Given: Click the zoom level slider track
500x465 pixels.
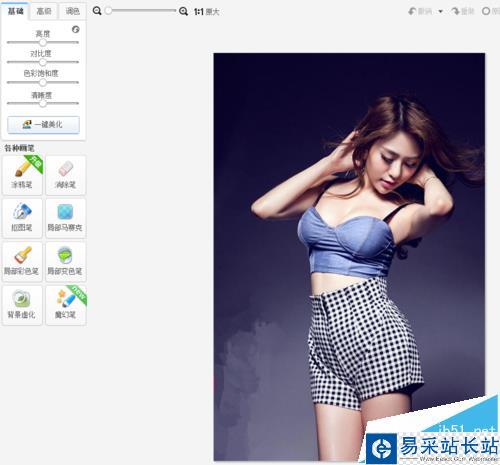Looking at the screenshot, I should pos(141,11).
